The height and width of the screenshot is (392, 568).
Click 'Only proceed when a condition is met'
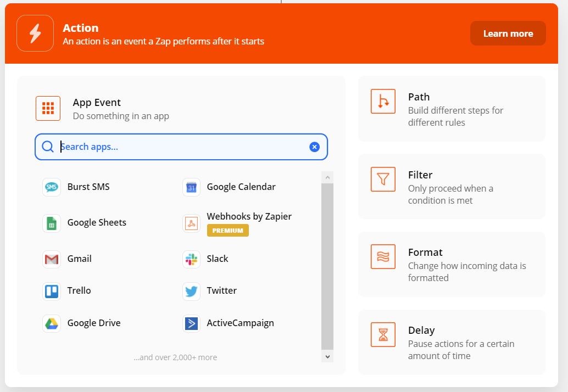pos(450,194)
